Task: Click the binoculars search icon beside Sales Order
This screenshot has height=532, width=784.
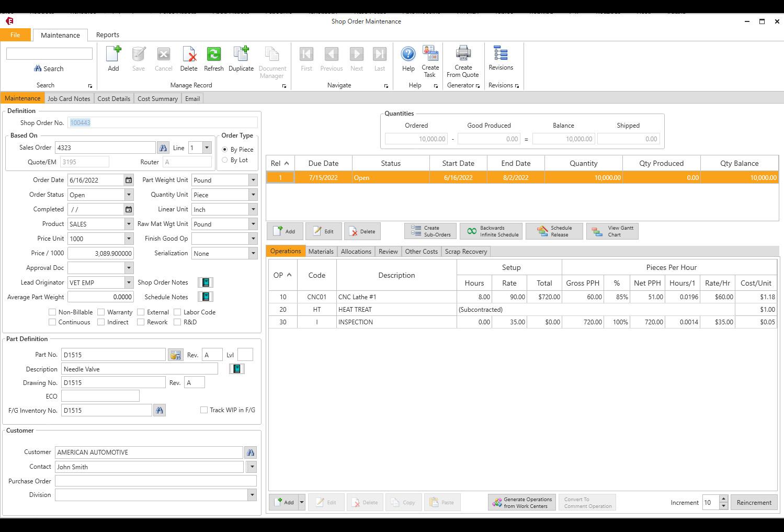Action: pos(164,148)
